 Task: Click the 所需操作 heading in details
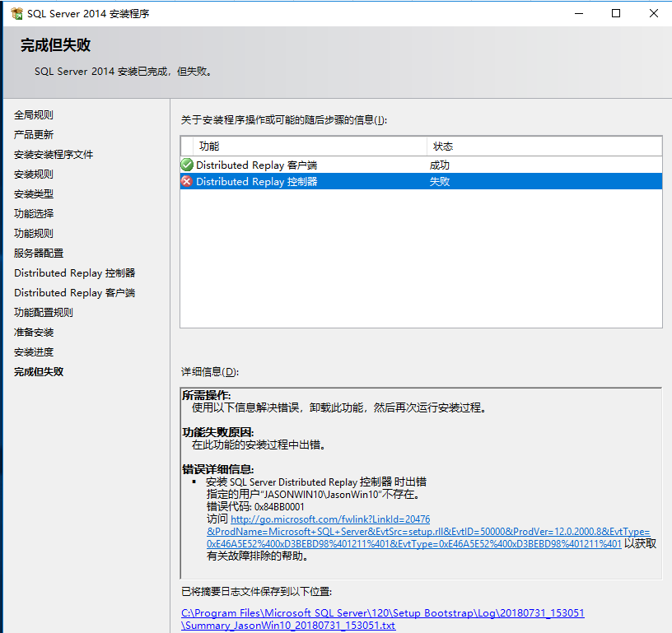click(206, 395)
